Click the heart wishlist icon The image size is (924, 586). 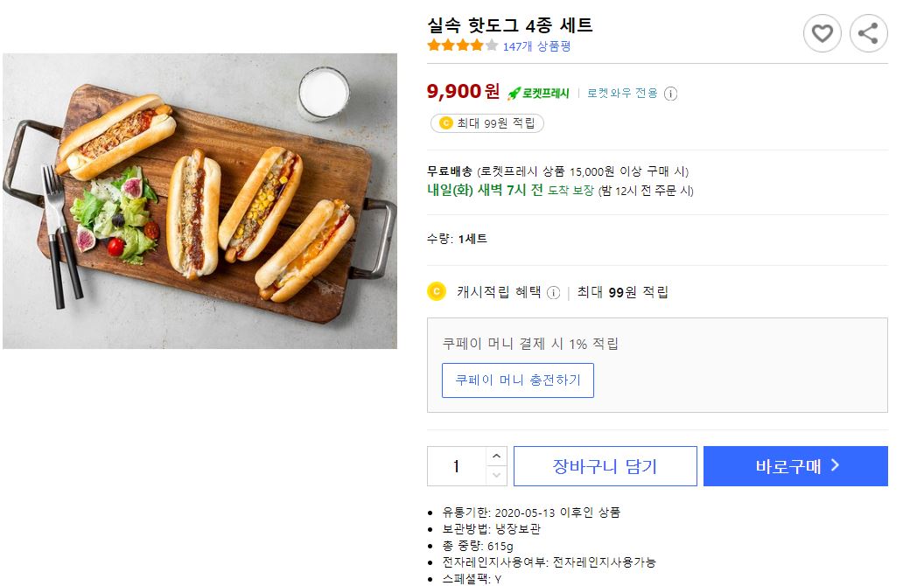[x=822, y=34]
